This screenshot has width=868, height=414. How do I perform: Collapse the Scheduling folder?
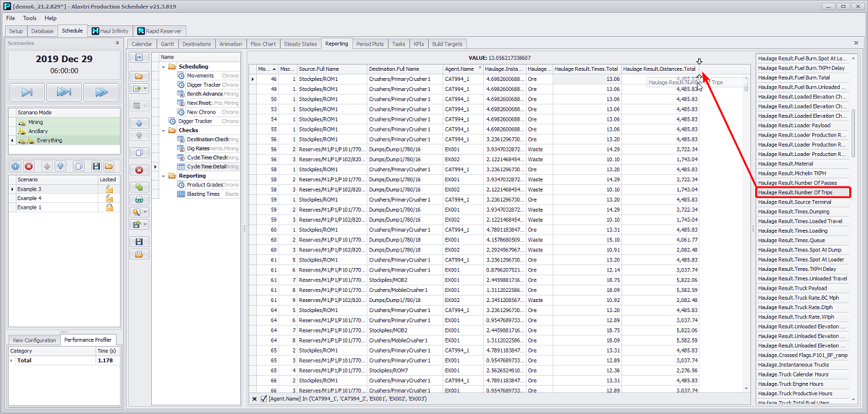click(164, 66)
